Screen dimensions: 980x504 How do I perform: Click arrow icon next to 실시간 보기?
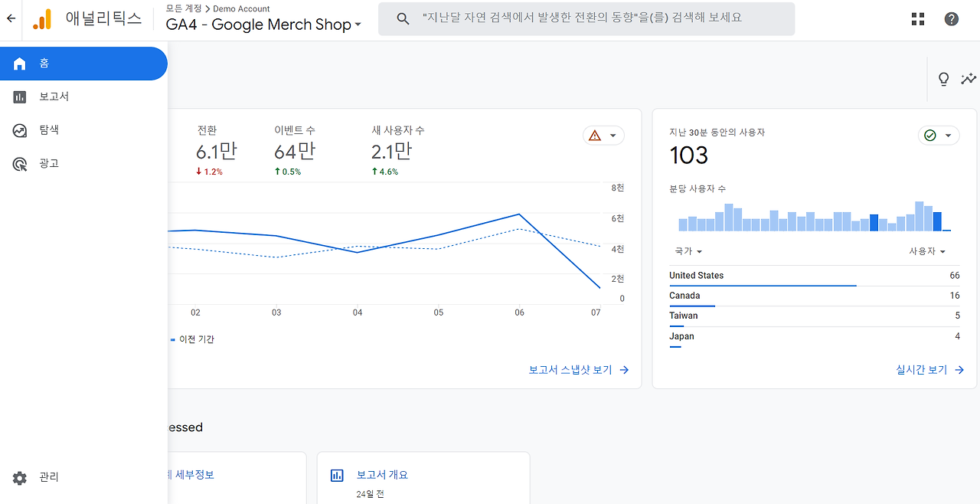click(x=959, y=370)
